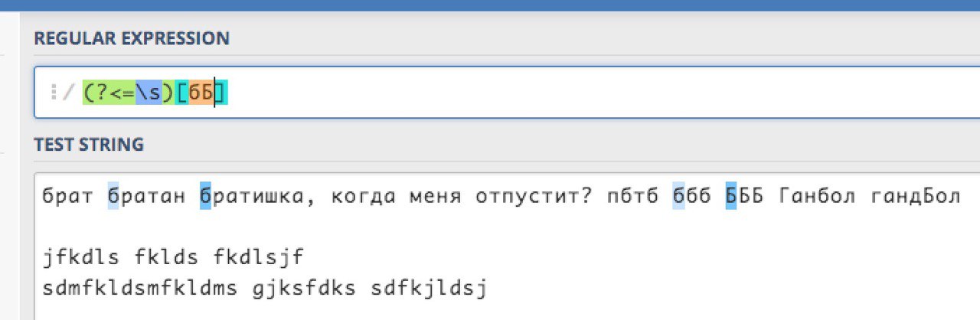
Task: Click the word пбтб in test string
Action: 632,197
